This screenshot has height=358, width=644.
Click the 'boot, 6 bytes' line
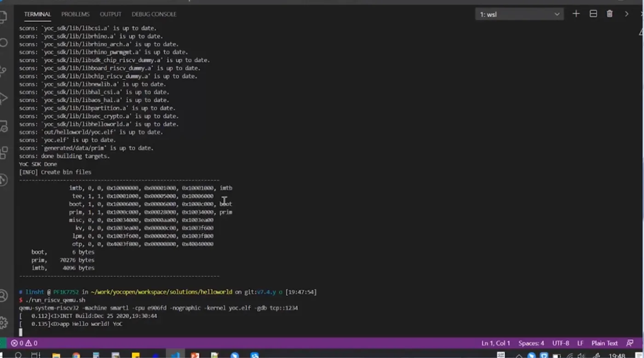click(x=63, y=252)
